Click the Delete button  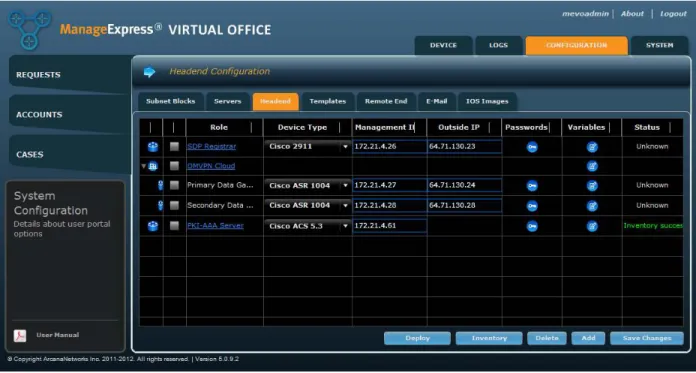coord(547,338)
